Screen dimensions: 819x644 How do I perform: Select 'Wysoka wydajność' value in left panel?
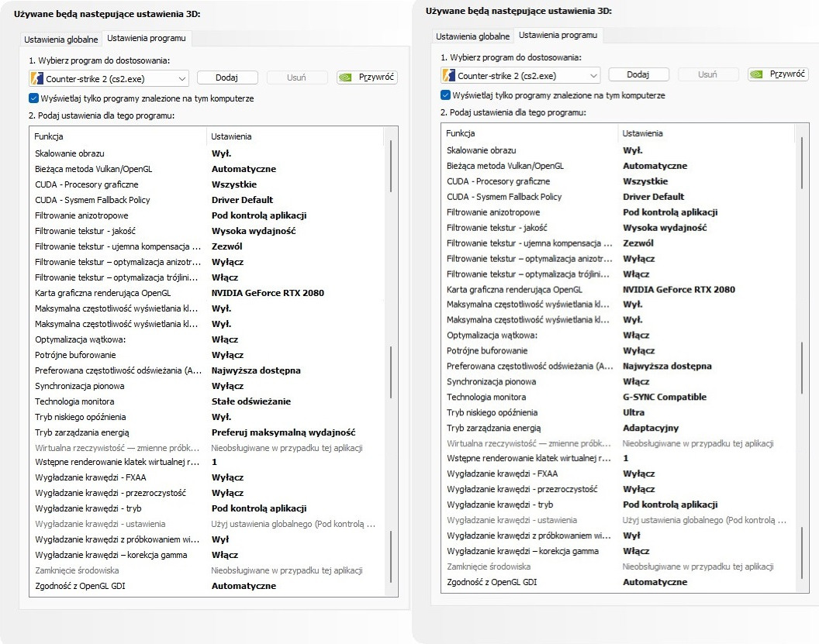point(254,231)
